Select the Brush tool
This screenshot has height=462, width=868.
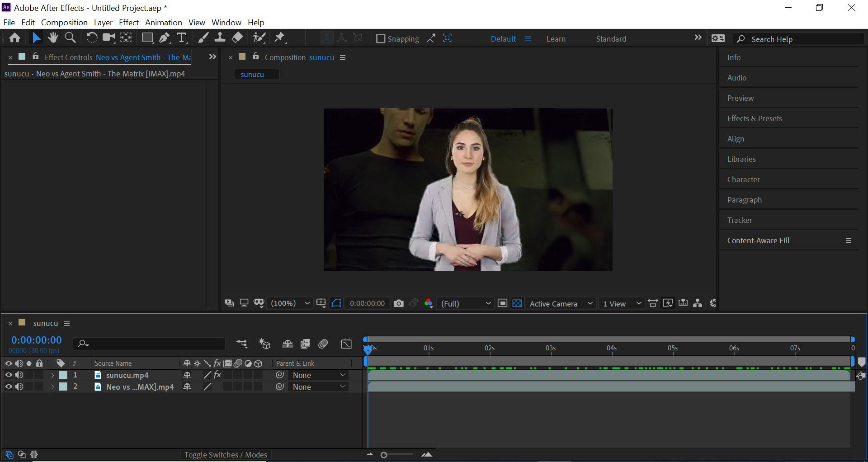pos(203,38)
